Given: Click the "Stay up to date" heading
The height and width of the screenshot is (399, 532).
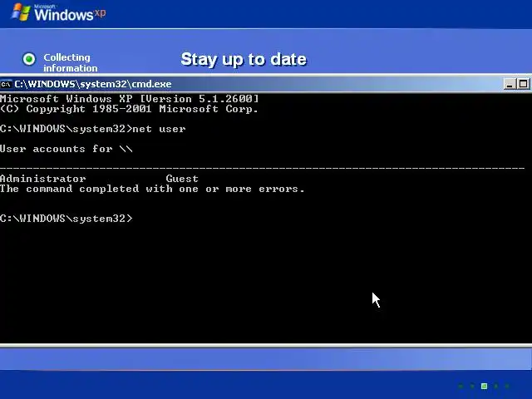Looking at the screenshot, I should click(244, 59).
